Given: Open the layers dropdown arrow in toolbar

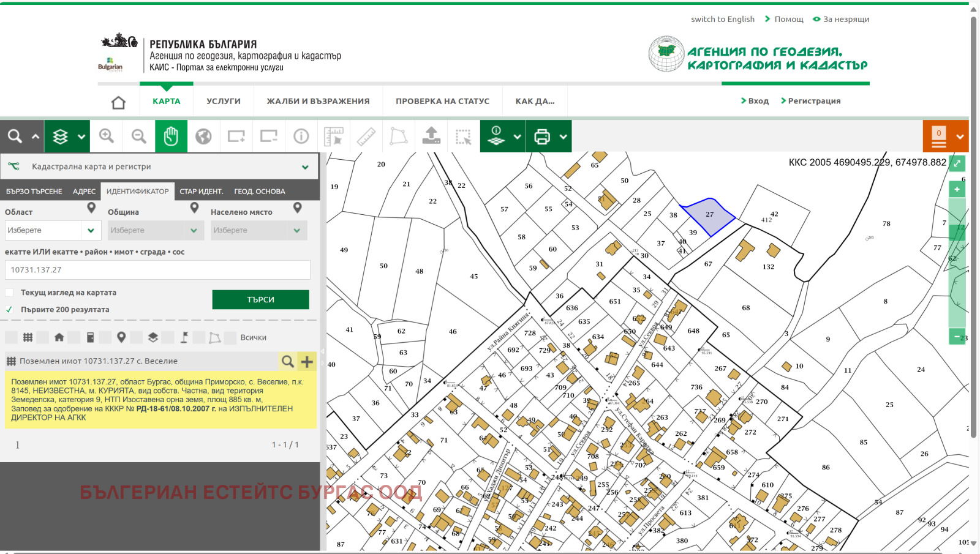Looking at the screenshot, I should (81, 137).
